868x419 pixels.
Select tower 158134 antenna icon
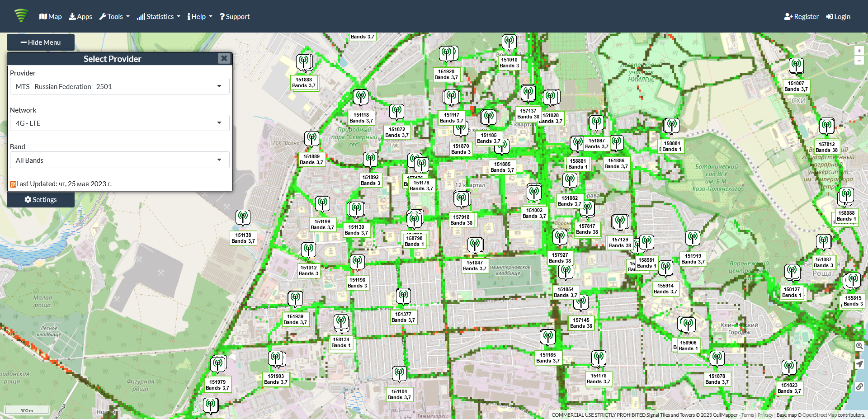342,322
